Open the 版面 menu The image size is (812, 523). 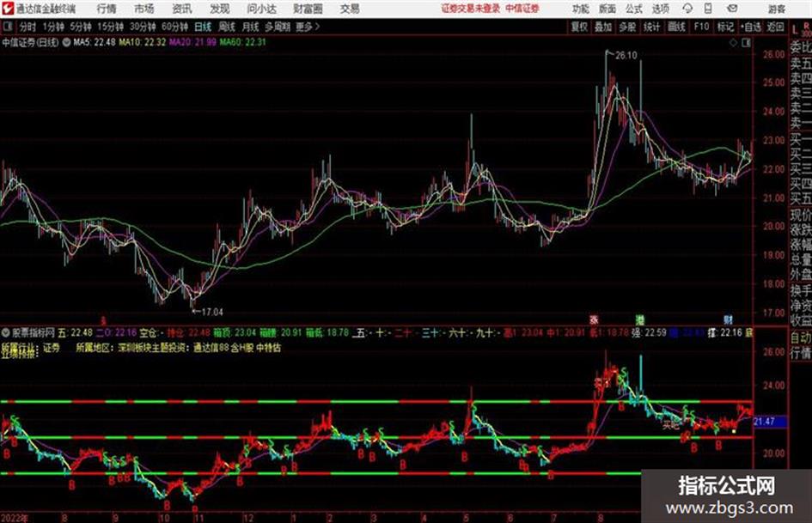coord(607,9)
